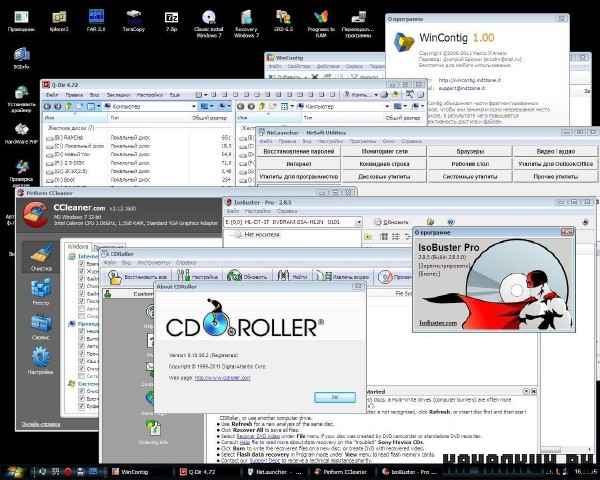This screenshot has width=600, height=480.
Task: Click CDRoller Настройки toolbar tools icon
Action: tap(183, 276)
